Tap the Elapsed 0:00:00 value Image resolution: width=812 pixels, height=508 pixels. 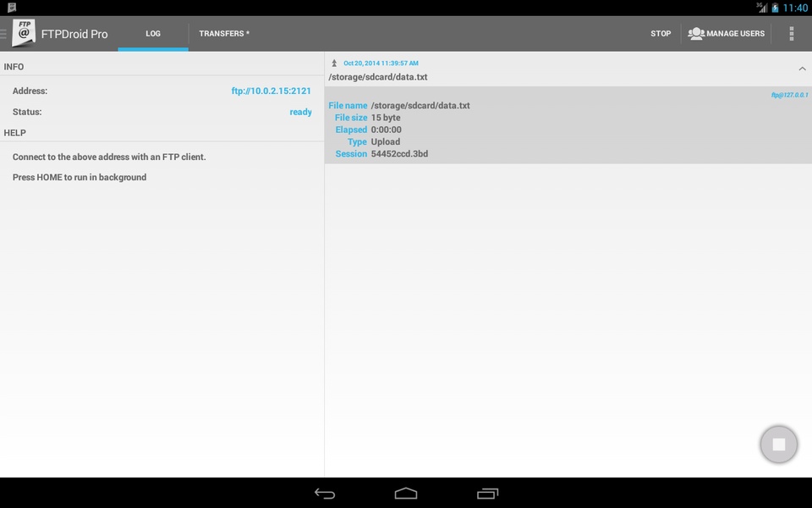click(386, 130)
